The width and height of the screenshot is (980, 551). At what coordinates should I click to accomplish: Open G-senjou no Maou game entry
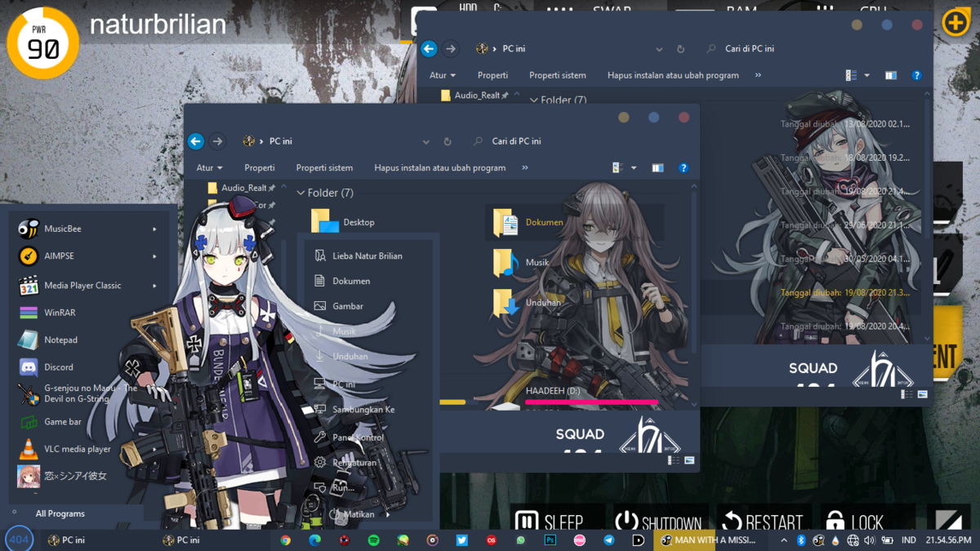click(88, 394)
